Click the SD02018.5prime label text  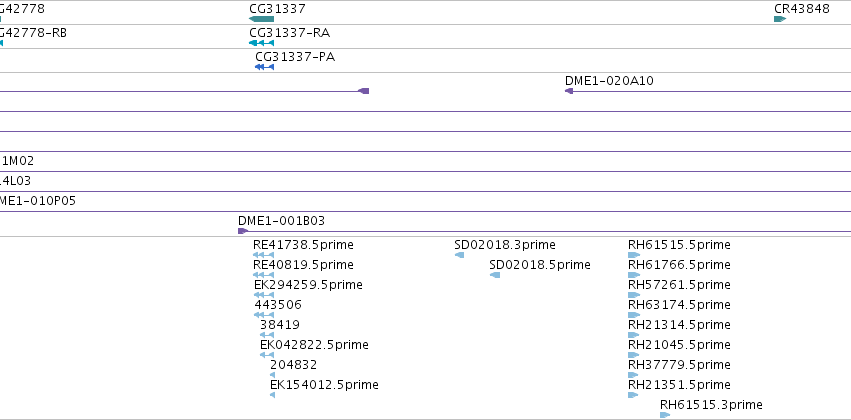[x=539, y=265]
